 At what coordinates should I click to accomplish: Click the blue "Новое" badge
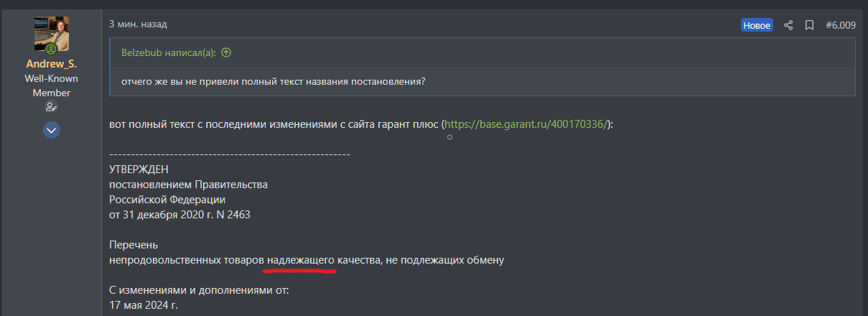click(757, 25)
